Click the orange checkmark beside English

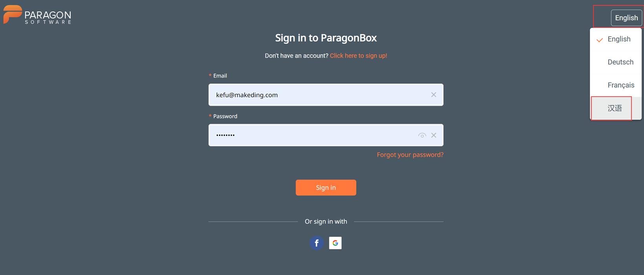[x=600, y=40]
